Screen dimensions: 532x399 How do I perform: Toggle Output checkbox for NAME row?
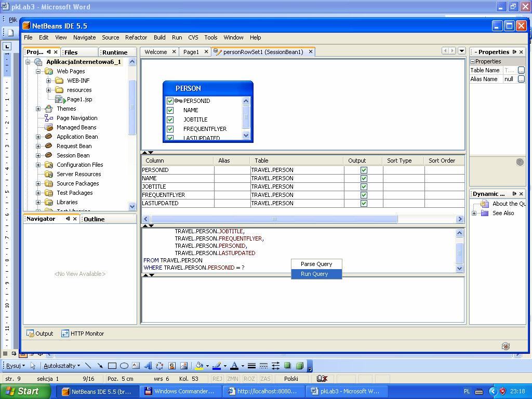pos(364,178)
